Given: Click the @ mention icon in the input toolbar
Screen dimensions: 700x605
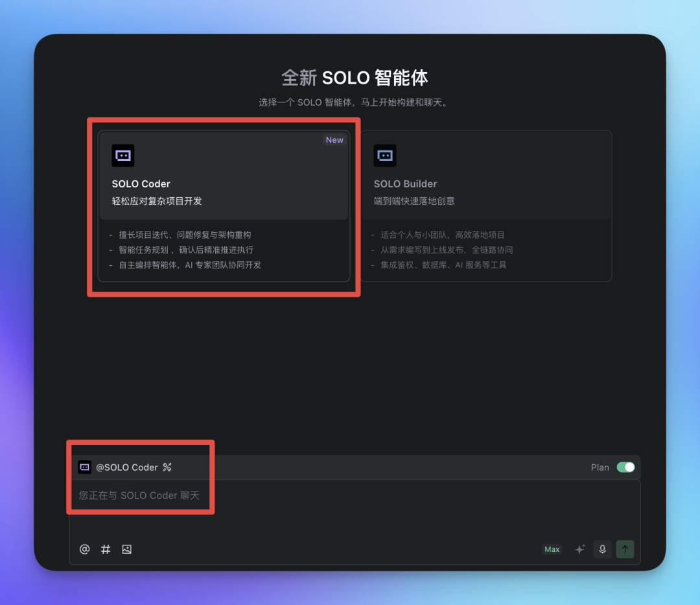Looking at the screenshot, I should click(x=84, y=549).
